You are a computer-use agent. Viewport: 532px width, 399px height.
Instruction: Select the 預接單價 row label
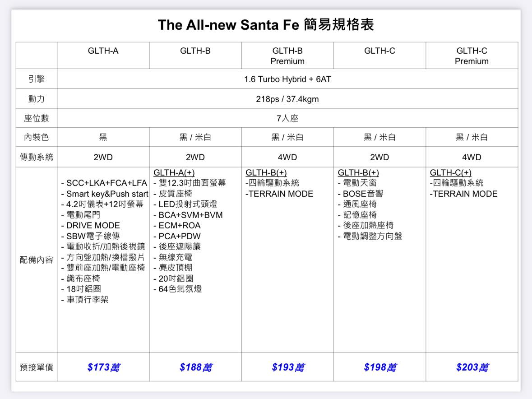pyautogui.click(x=36, y=367)
